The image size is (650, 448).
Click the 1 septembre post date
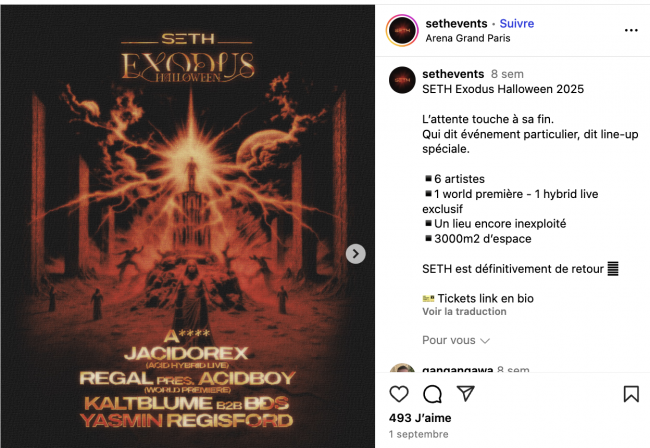coord(418,434)
